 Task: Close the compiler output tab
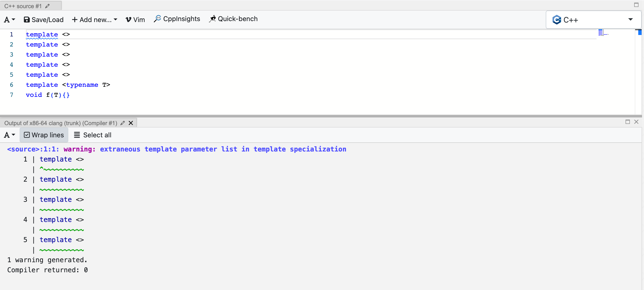131,123
